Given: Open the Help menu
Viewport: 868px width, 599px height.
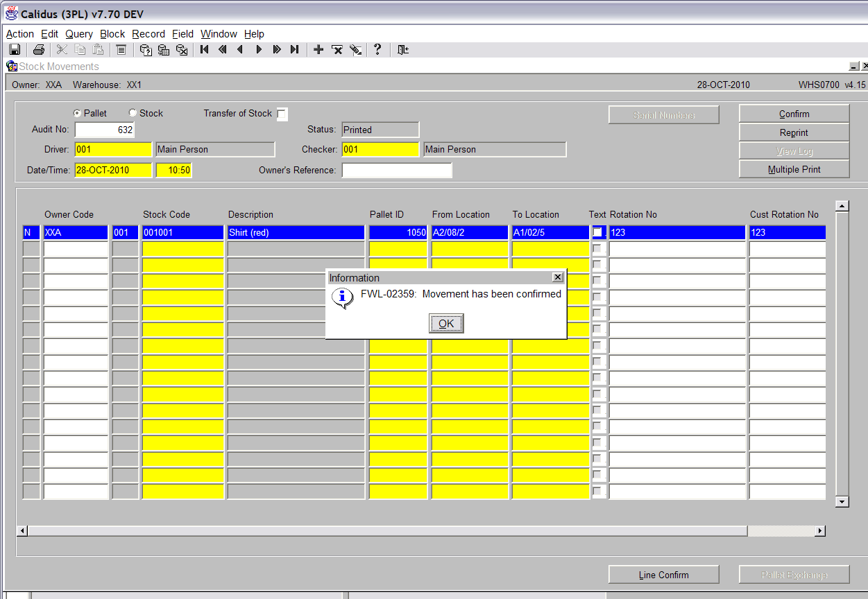Looking at the screenshot, I should coord(254,34).
